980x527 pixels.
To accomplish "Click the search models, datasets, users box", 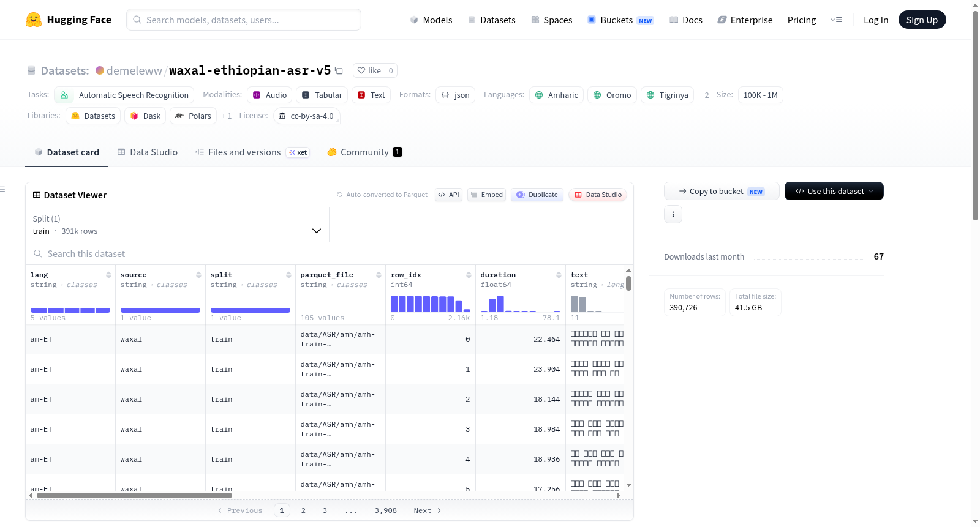I will [244, 20].
